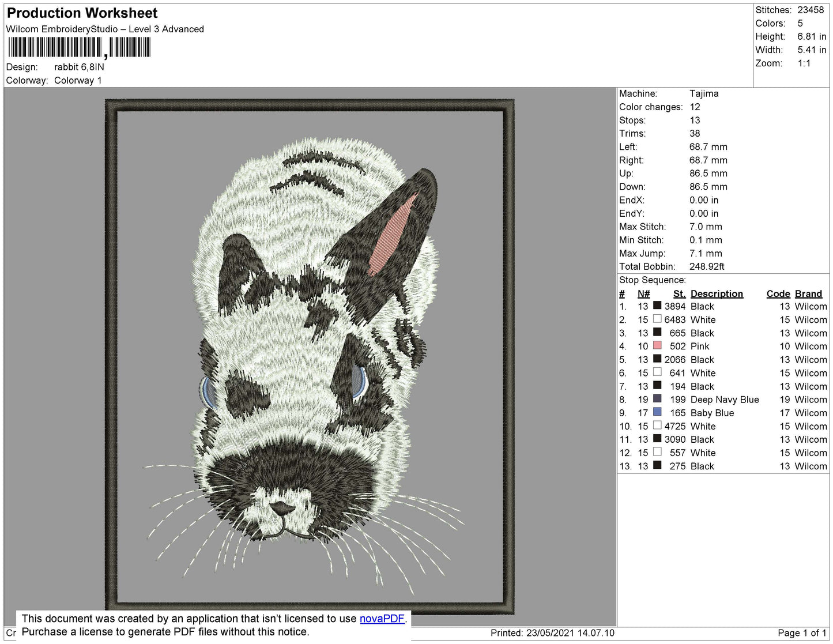The image size is (833, 644).
Task: Select the white swatch in stop 2
Action: point(657,319)
